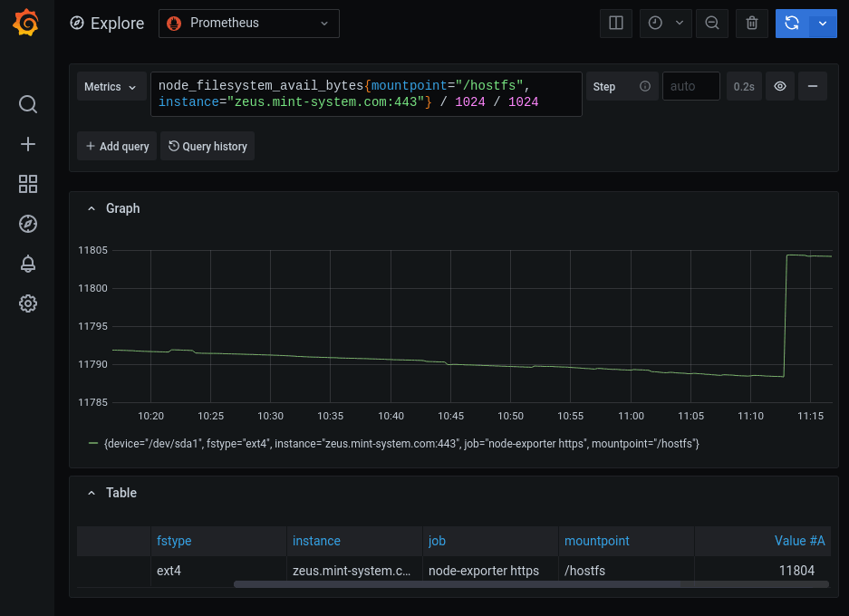Click the Add query button

pos(117,146)
